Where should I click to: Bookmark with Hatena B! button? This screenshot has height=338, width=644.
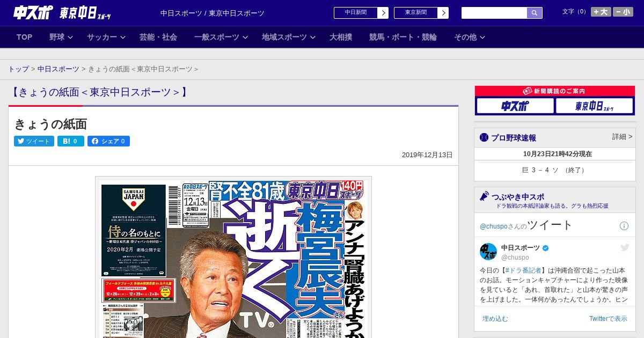coord(71,141)
